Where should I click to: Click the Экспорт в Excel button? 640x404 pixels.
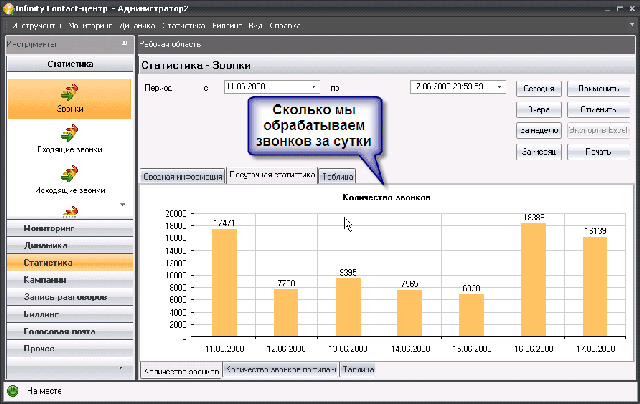[598, 131]
